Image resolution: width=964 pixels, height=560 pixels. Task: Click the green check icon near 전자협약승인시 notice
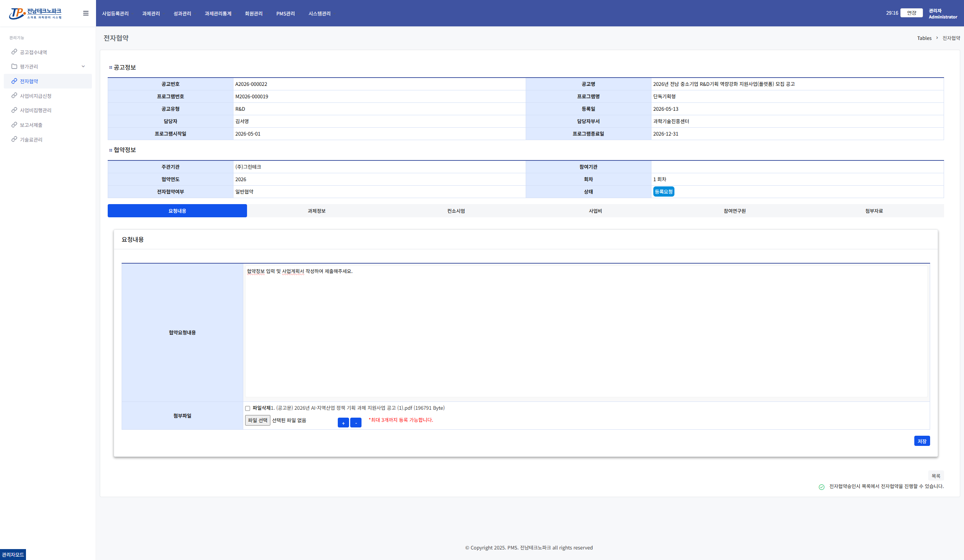coord(821,487)
